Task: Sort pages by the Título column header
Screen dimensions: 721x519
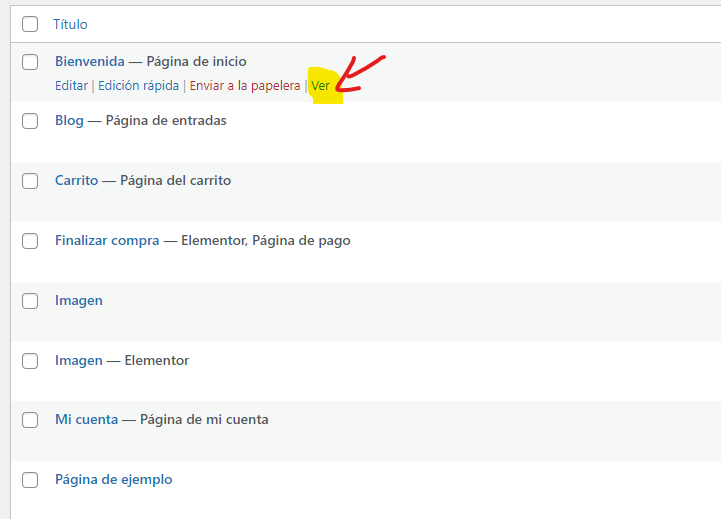Action: point(70,24)
